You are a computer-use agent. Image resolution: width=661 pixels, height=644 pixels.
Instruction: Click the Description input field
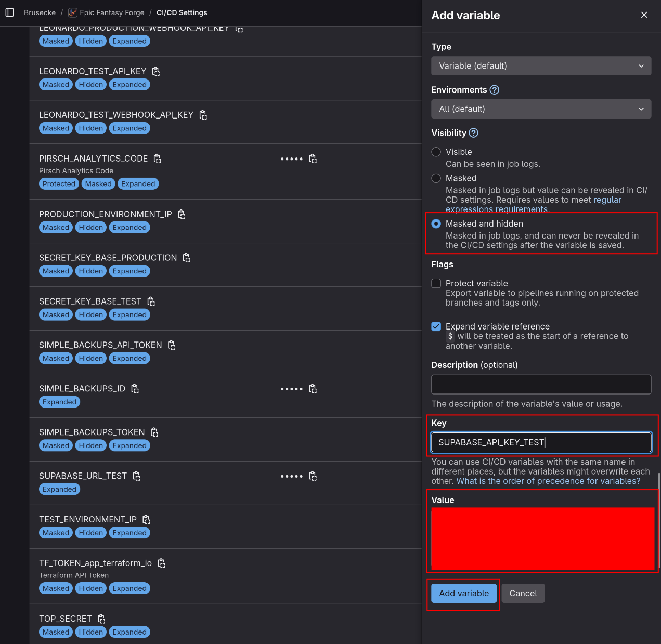coord(541,384)
